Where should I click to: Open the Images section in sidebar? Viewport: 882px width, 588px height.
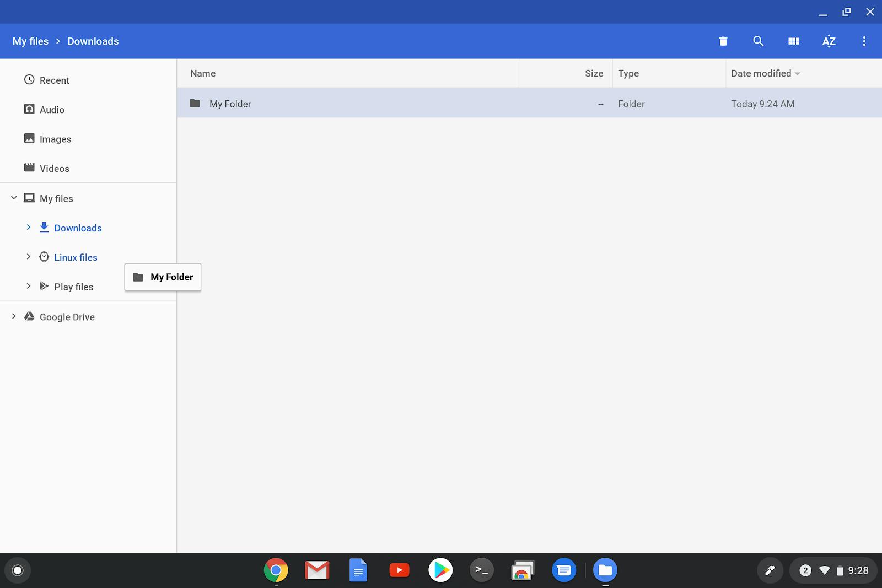coord(55,139)
